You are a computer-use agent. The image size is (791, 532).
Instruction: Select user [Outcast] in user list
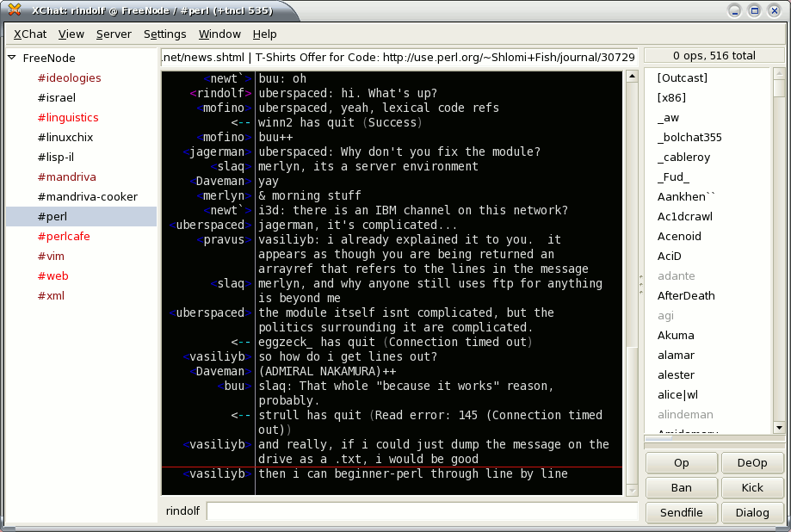pos(682,77)
